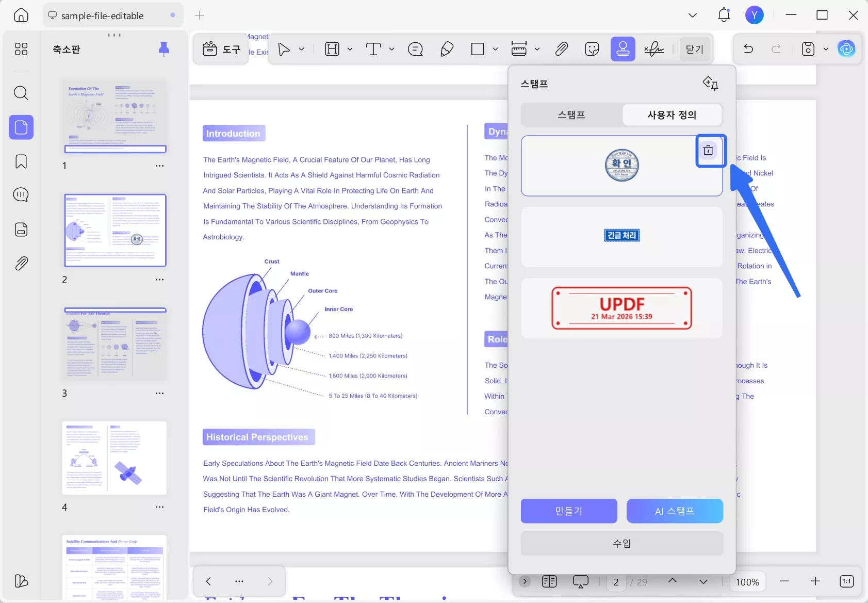Open the bookmarks panel
The image size is (868, 603).
pos(21,161)
